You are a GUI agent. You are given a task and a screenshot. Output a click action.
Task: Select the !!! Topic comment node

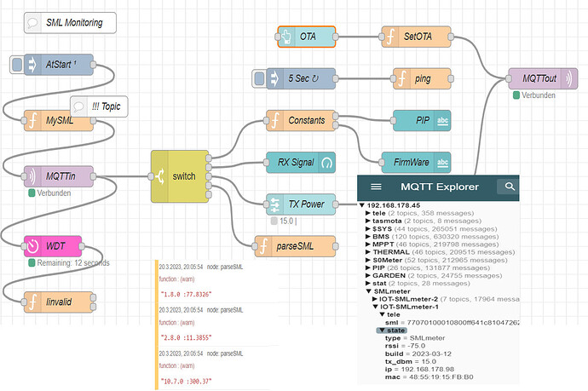point(99,106)
